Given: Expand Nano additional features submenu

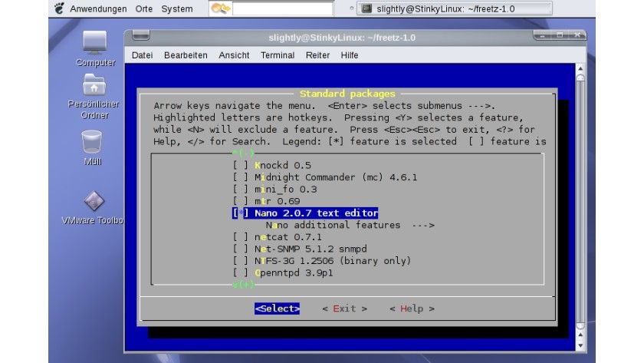Looking at the screenshot, I should (x=350, y=225).
